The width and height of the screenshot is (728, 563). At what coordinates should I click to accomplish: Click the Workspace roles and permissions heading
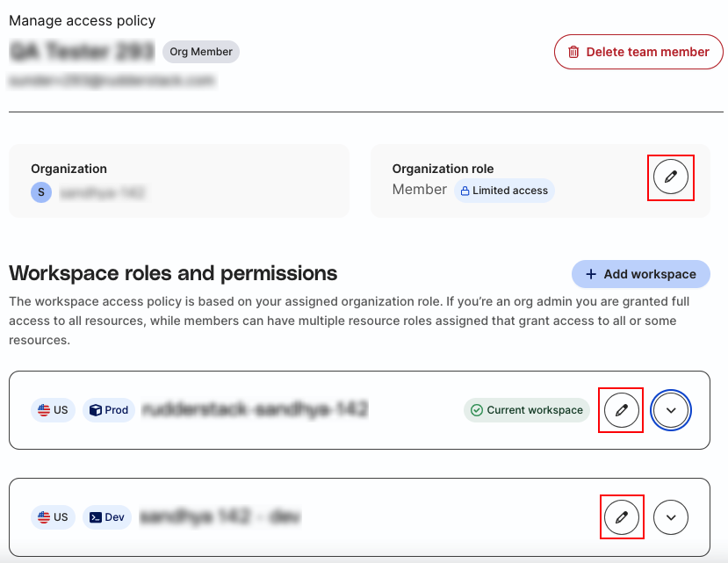(173, 273)
